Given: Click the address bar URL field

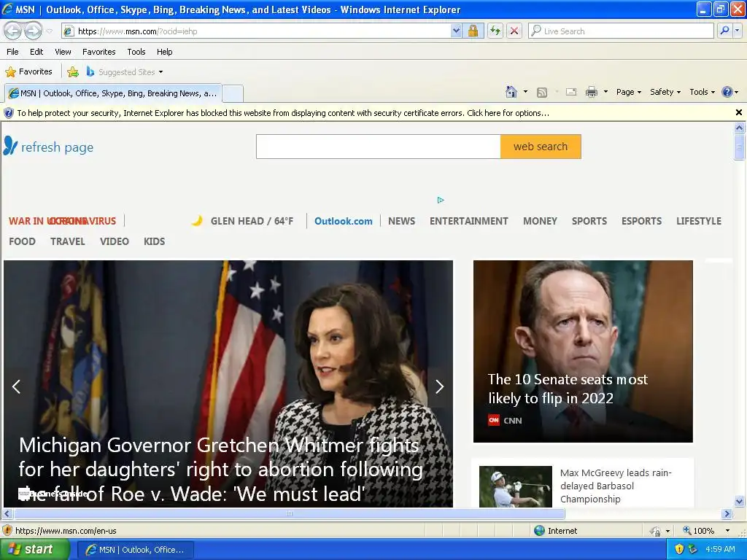Looking at the screenshot, I should [x=258, y=31].
